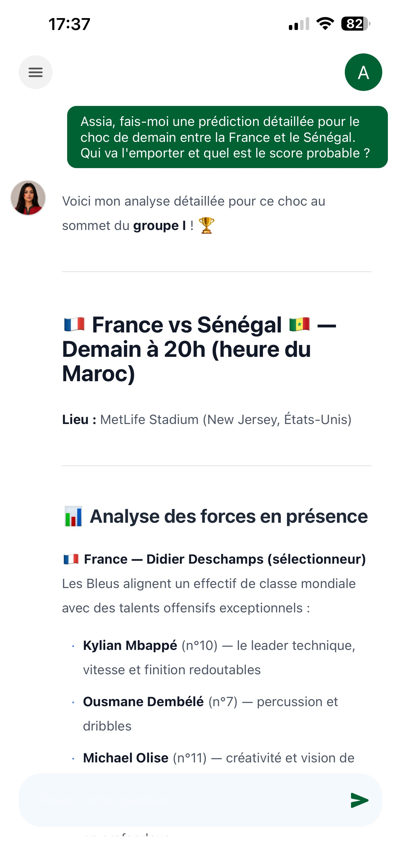The height and width of the screenshot is (868, 401).
Task: Tap the trophy emoji after groupe I
Action: tap(206, 225)
